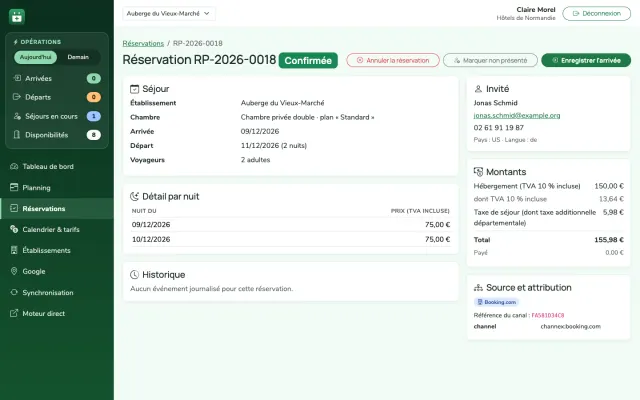The image size is (640, 400).
Task: Click the departure date 11/12/2026 (2 nuits)
Action: [x=273, y=145]
